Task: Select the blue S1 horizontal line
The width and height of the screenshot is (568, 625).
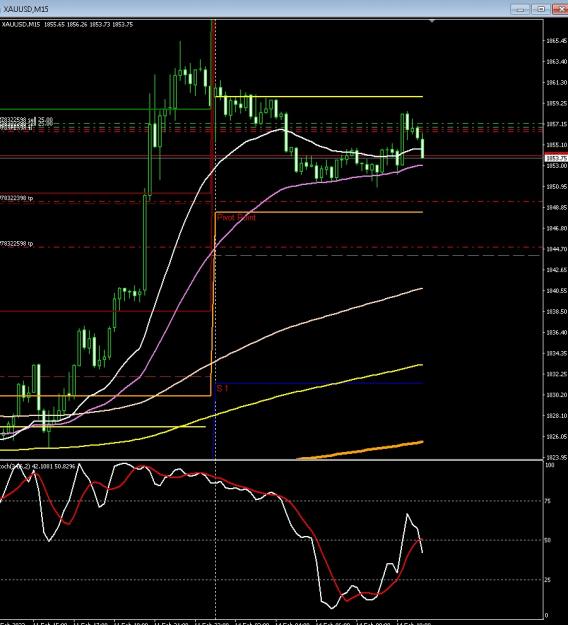Action: (x=319, y=383)
